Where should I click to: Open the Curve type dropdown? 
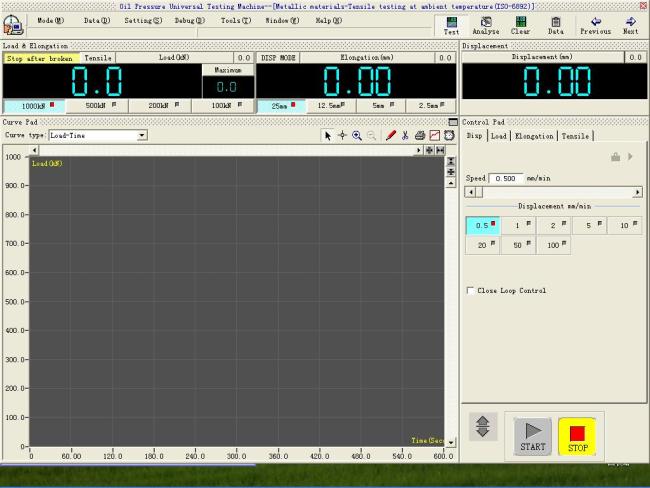(142, 135)
